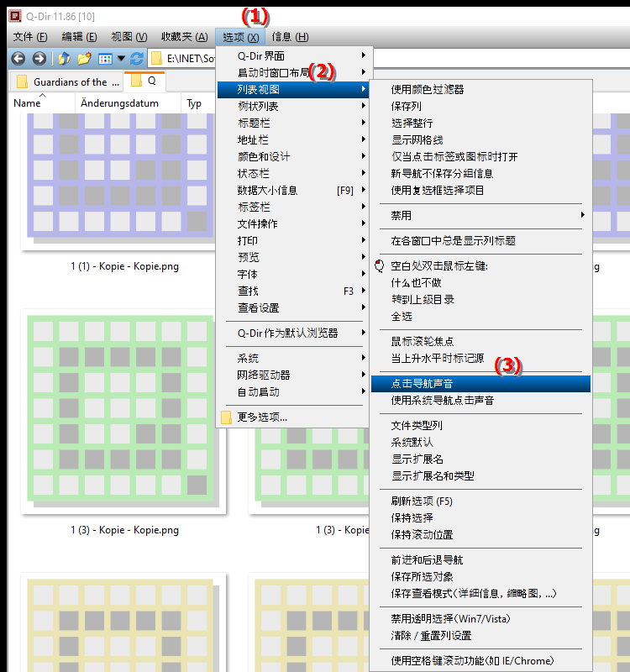630x672 pixels.
Task: Click the Back navigation arrow
Action: (x=18, y=58)
